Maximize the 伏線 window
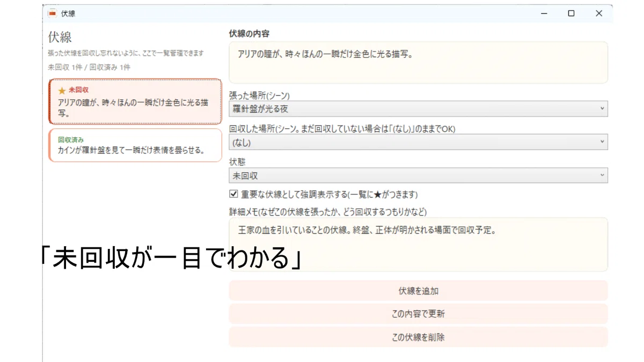644x362 pixels. [571, 13]
